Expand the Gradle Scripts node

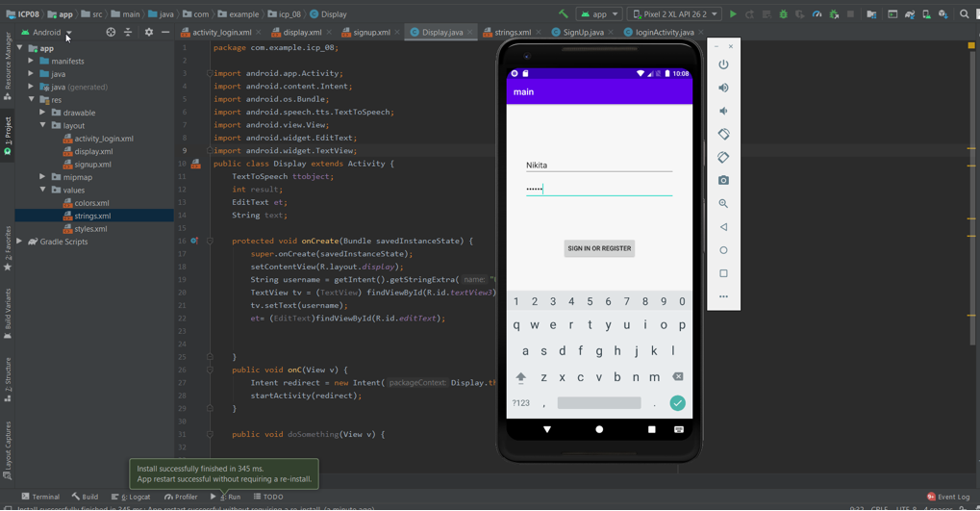click(19, 242)
